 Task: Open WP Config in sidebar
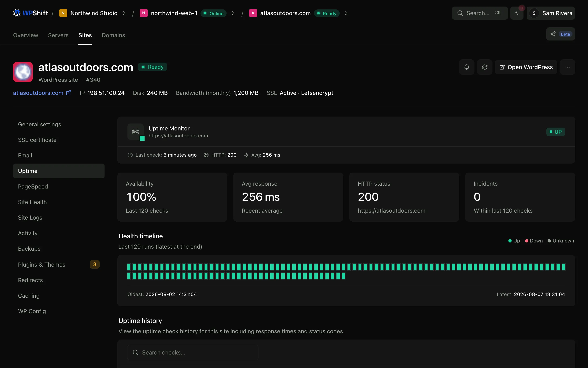[59, 311]
